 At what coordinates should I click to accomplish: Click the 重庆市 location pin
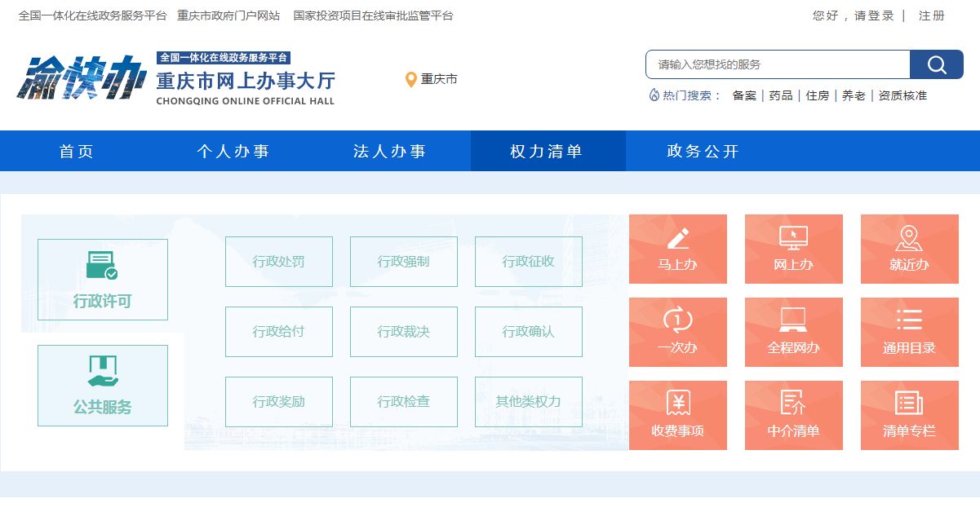tap(430, 80)
